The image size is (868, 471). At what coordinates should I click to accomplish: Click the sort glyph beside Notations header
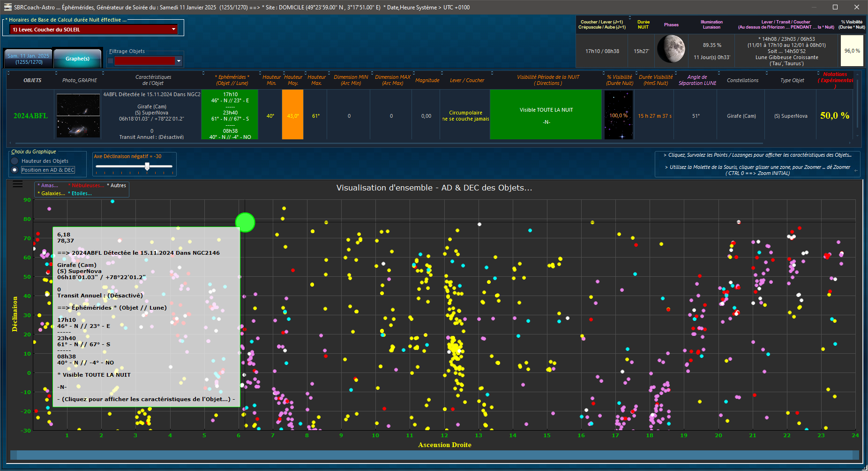(x=818, y=73)
